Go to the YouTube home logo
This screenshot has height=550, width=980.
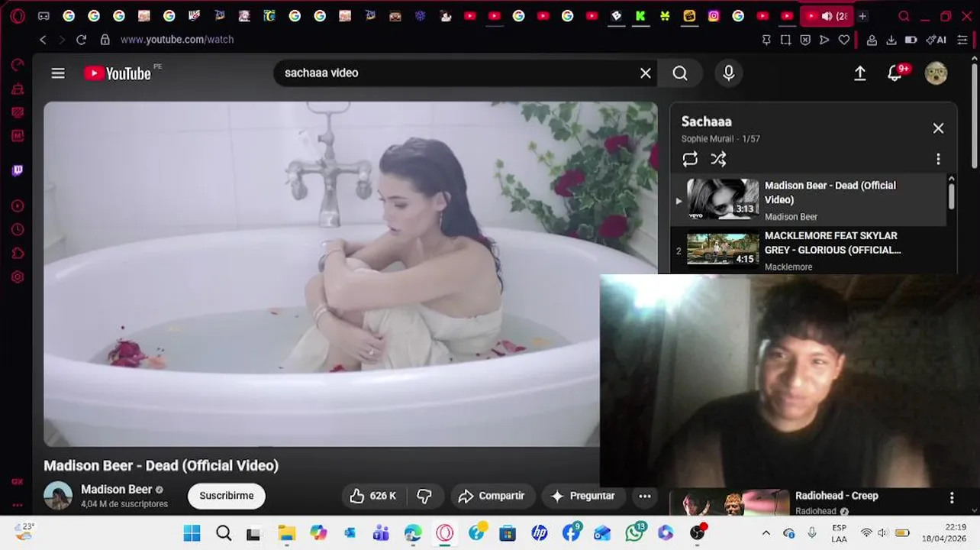[x=118, y=73]
